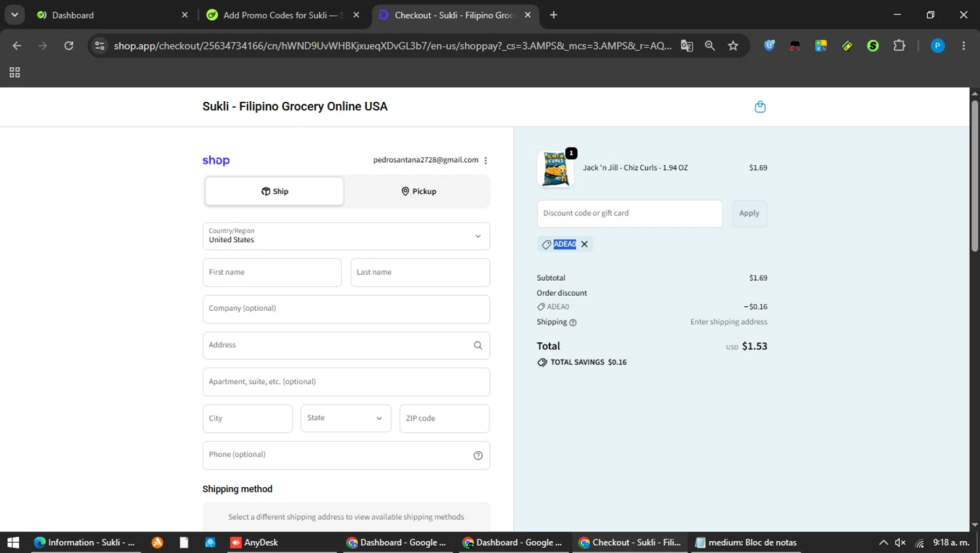Open Chrome three-dot menu

click(964, 46)
